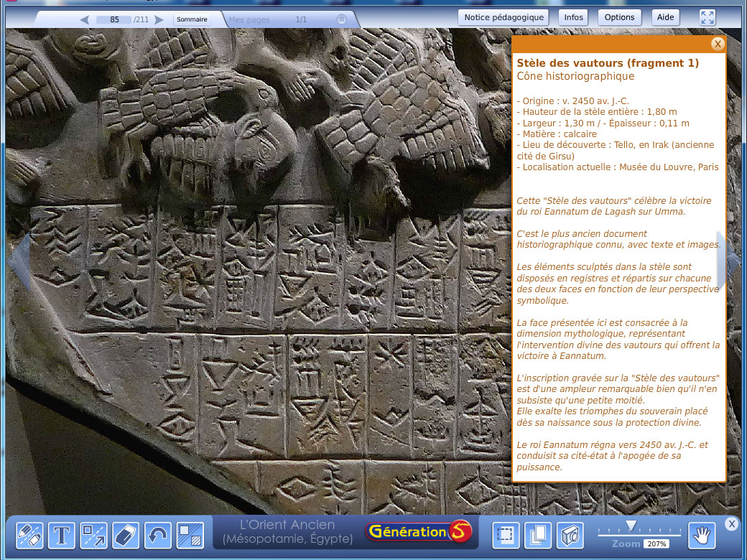Screen dimensions: 747x560
Task: Open the Notice pédagogique
Action: point(504,17)
